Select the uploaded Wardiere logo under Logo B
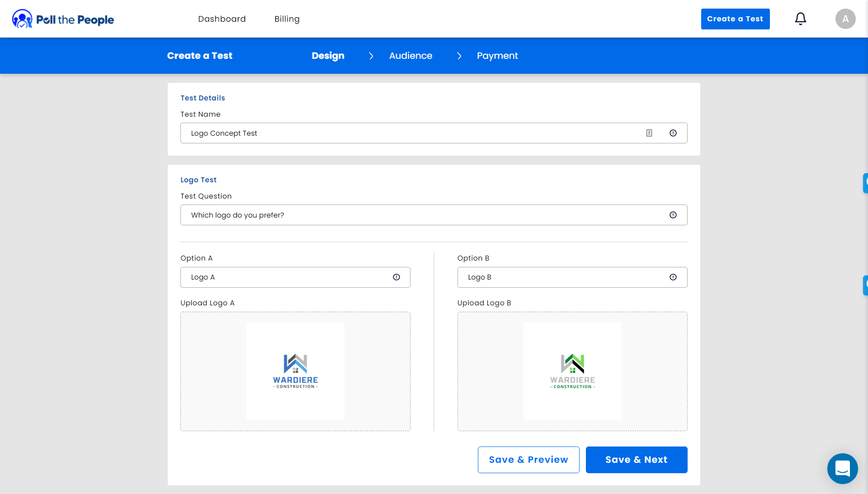 [x=572, y=371]
